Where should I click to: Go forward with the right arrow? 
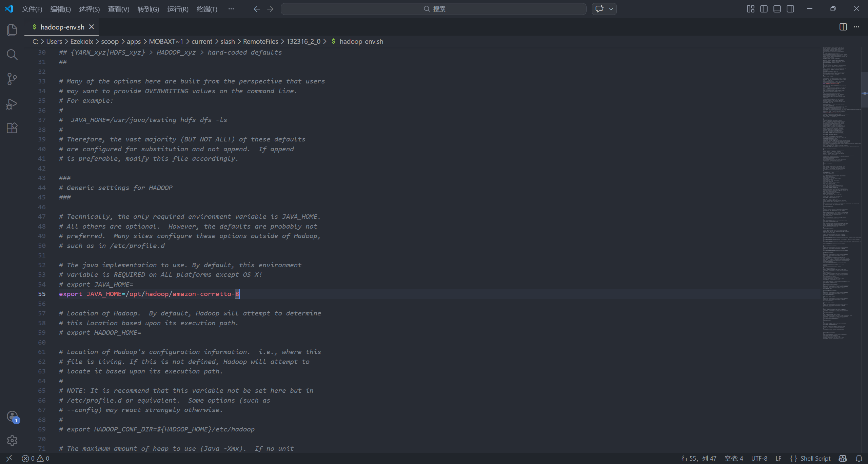pos(270,9)
